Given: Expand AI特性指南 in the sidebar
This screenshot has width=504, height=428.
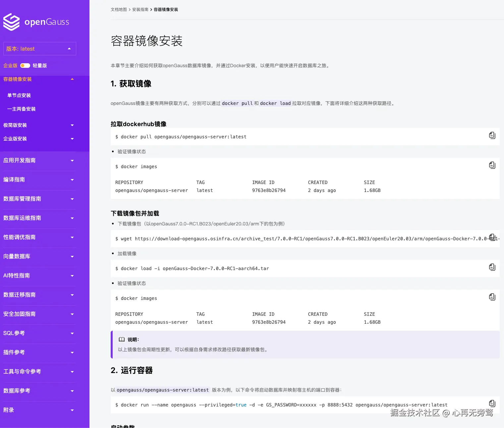Looking at the screenshot, I should 72,276.
